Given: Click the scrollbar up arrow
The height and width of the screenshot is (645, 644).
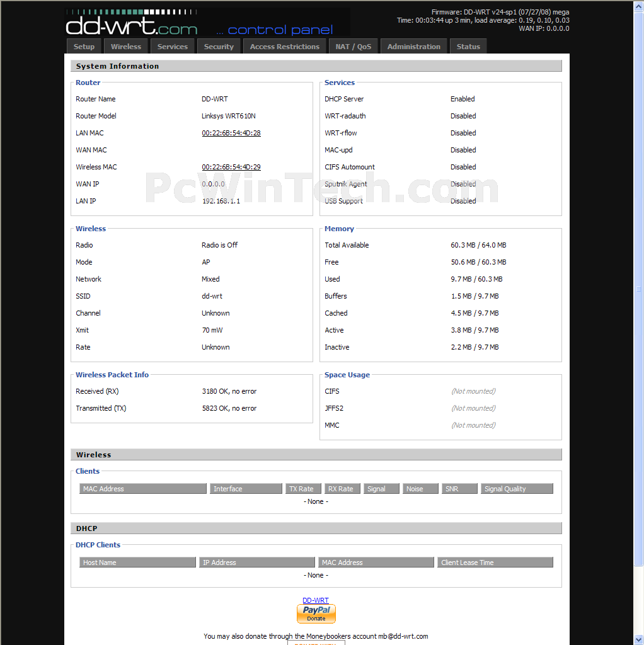Looking at the screenshot, I should (639, 6).
